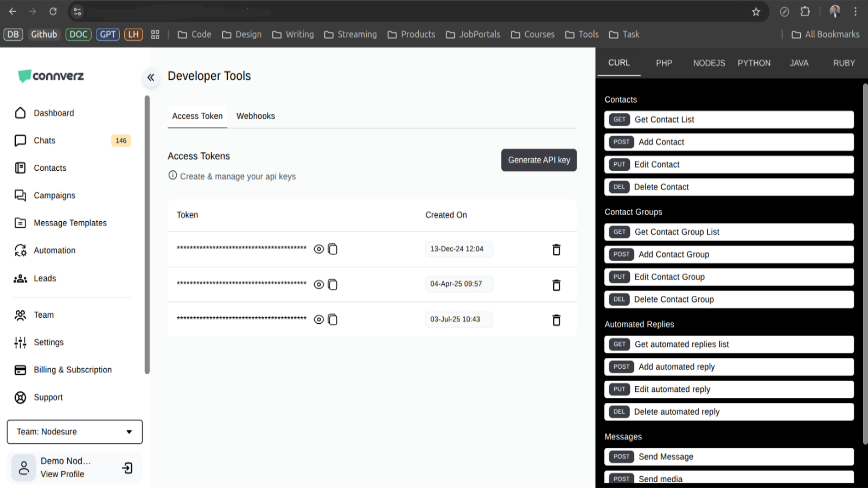Select the Contacts icon in sidebar
The height and width of the screenshot is (488, 868).
20,168
